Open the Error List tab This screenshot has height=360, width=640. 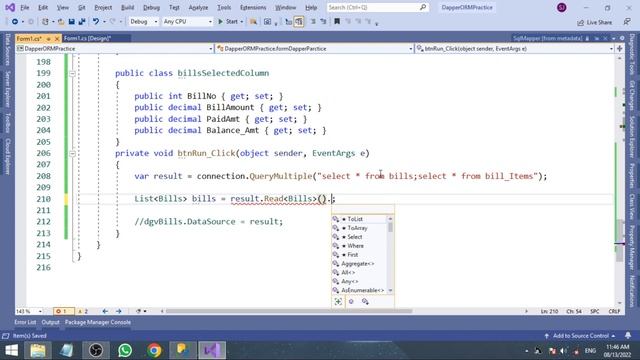pyautogui.click(x=25, y=322)
